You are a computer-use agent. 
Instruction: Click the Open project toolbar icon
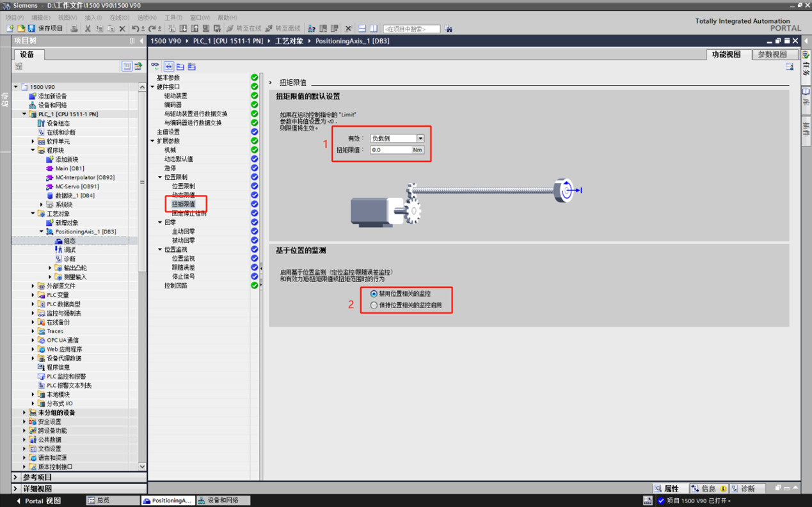pos(20,29)
